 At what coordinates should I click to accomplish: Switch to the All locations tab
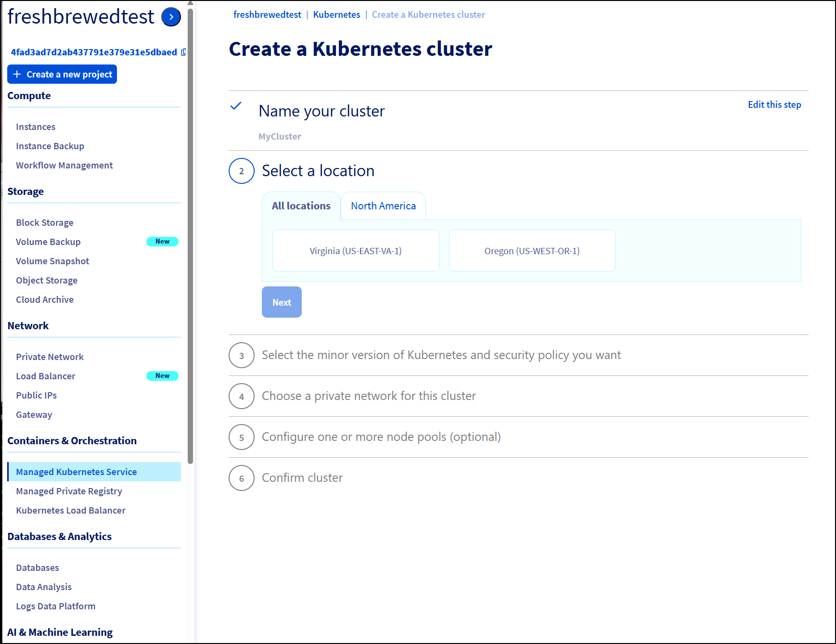(301, 206)
